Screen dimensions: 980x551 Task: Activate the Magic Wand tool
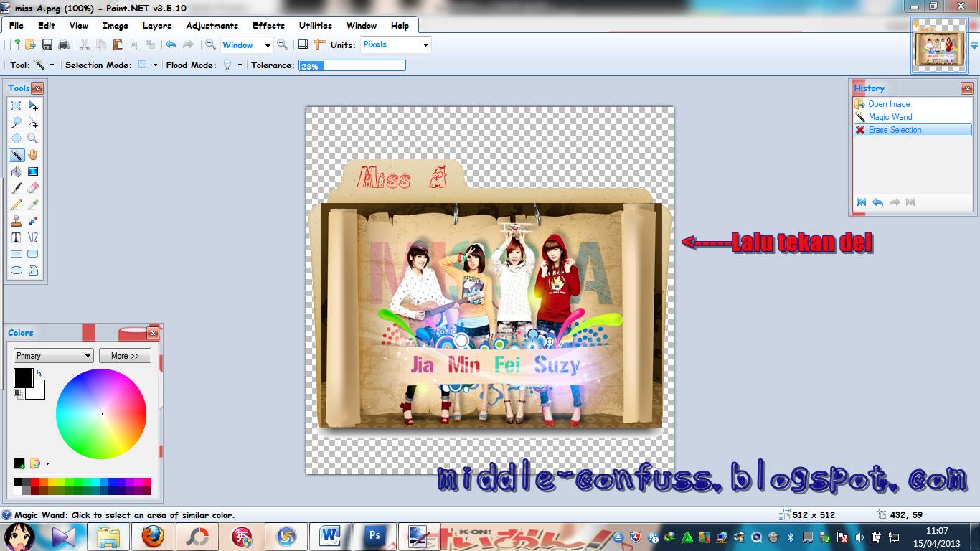[x=16, y=155]
